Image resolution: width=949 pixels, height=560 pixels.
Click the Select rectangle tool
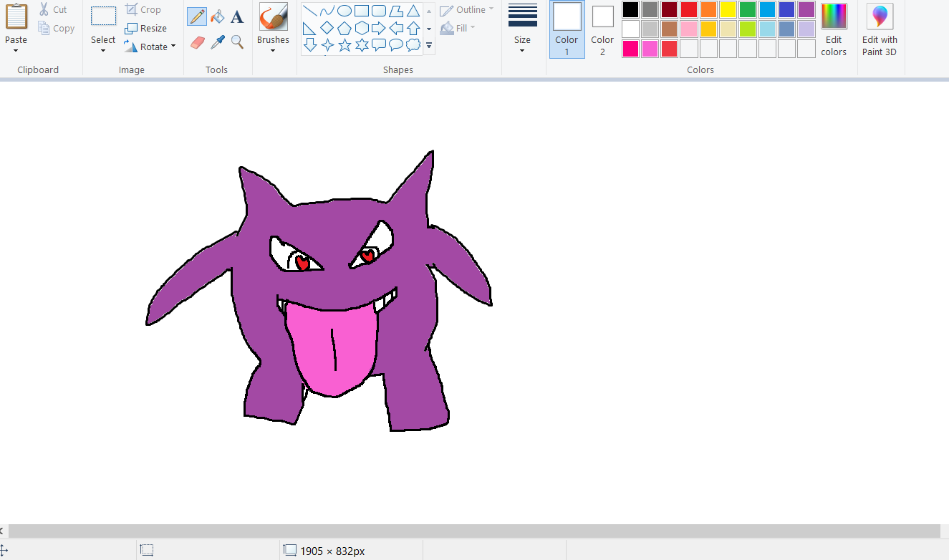pos(103,16)
